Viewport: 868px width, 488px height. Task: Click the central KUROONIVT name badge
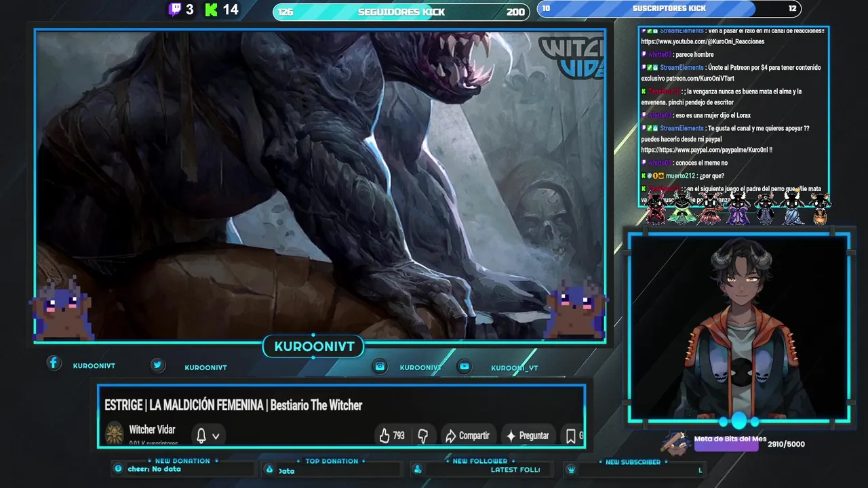pos(314,347)
